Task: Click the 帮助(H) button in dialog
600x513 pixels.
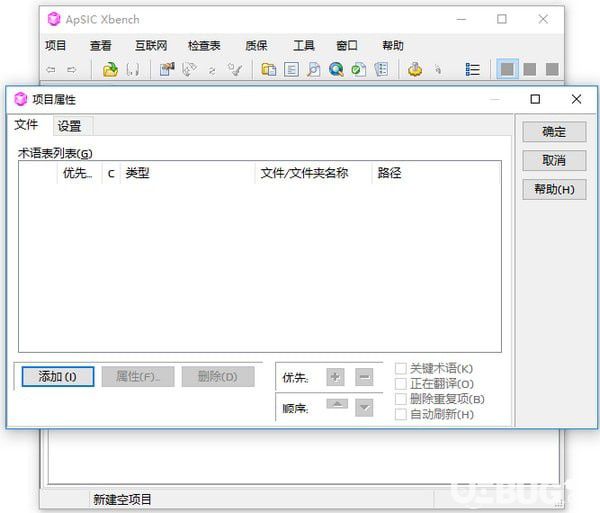Action: pos(554,189)
